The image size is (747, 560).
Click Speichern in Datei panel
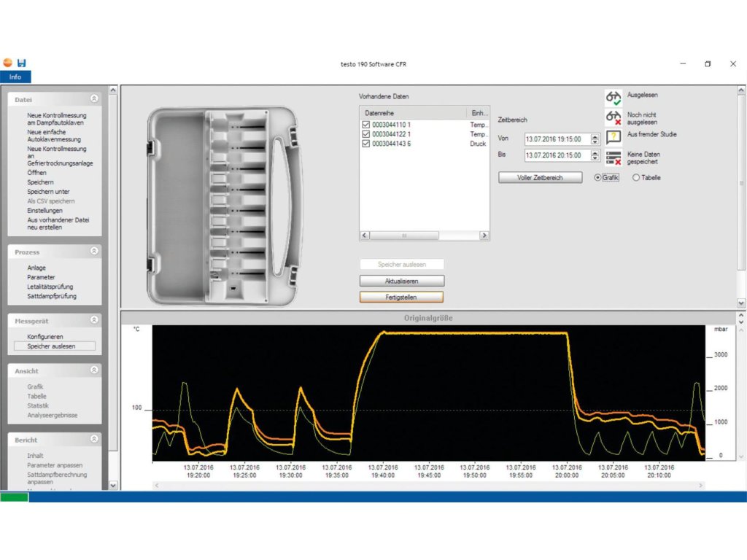click(41, 182)
